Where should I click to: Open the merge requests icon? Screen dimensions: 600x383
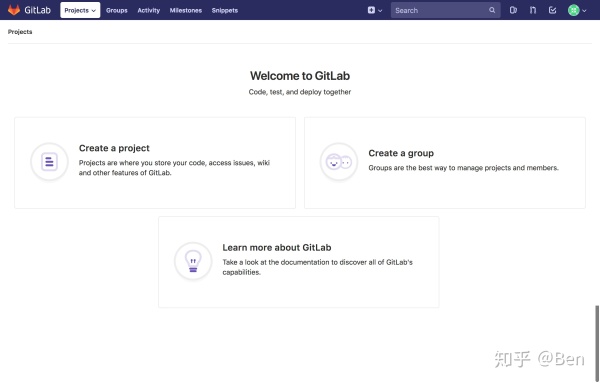pyautogui.click(x=533, y=10)
